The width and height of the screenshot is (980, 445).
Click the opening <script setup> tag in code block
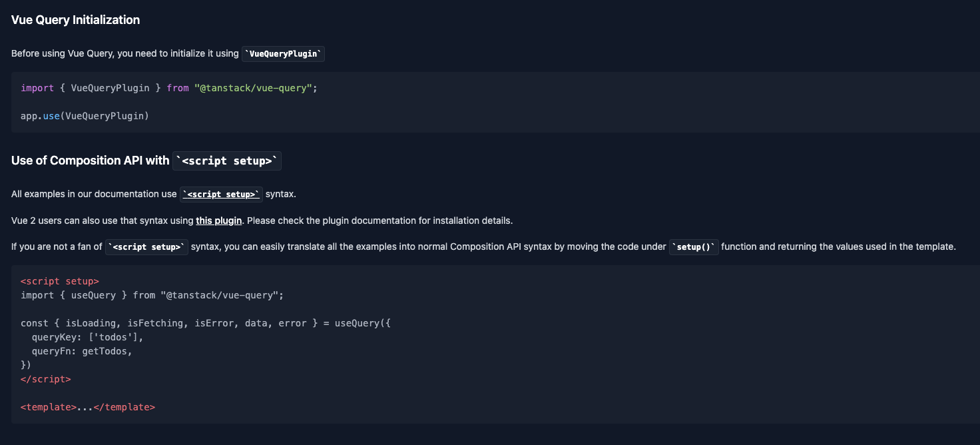(60, 282)
